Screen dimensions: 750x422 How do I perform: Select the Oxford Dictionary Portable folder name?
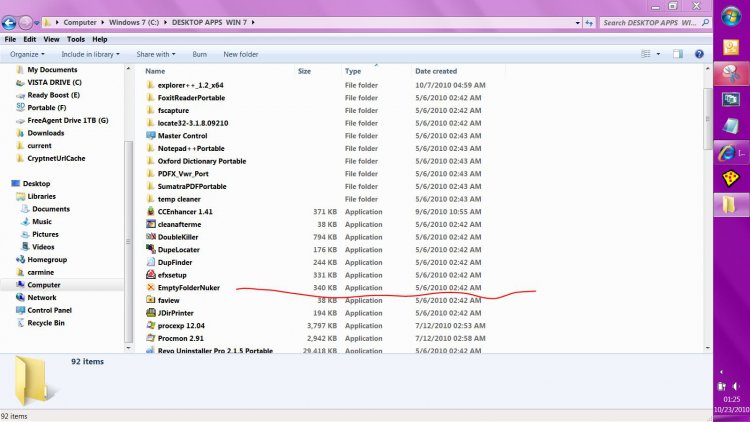pos(202,161)
